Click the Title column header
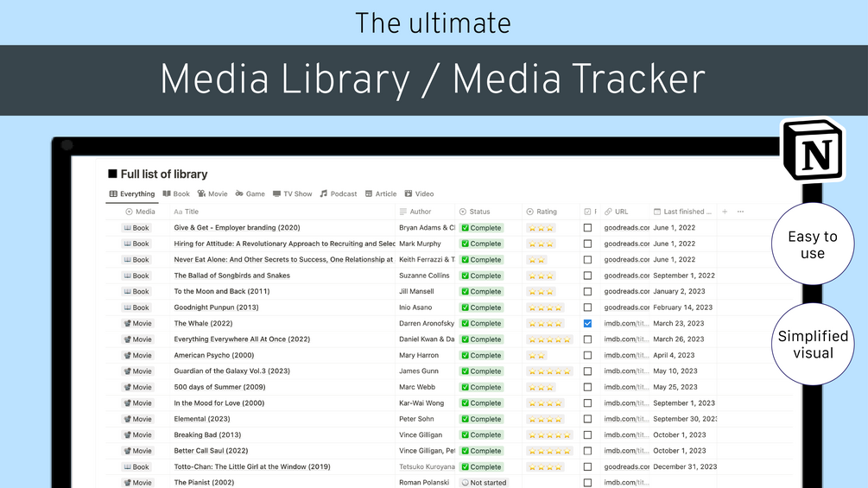868x488 pixels. (186, 212)
